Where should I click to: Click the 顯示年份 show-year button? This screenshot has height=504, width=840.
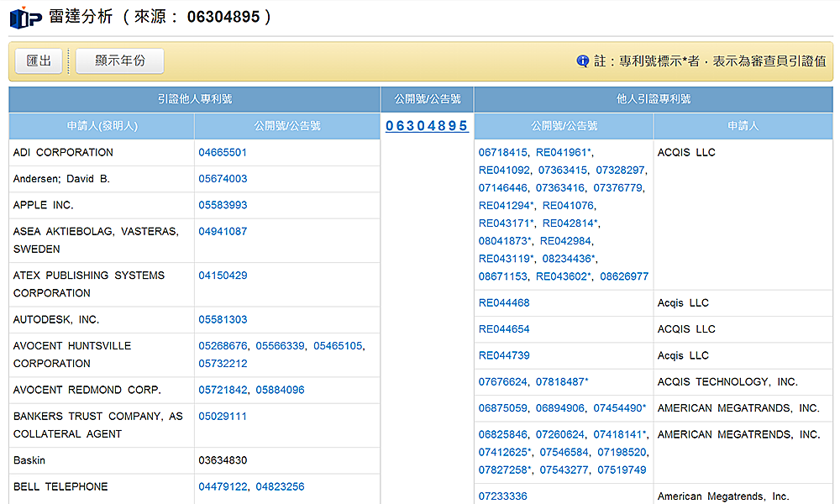(x=120, y=60)
